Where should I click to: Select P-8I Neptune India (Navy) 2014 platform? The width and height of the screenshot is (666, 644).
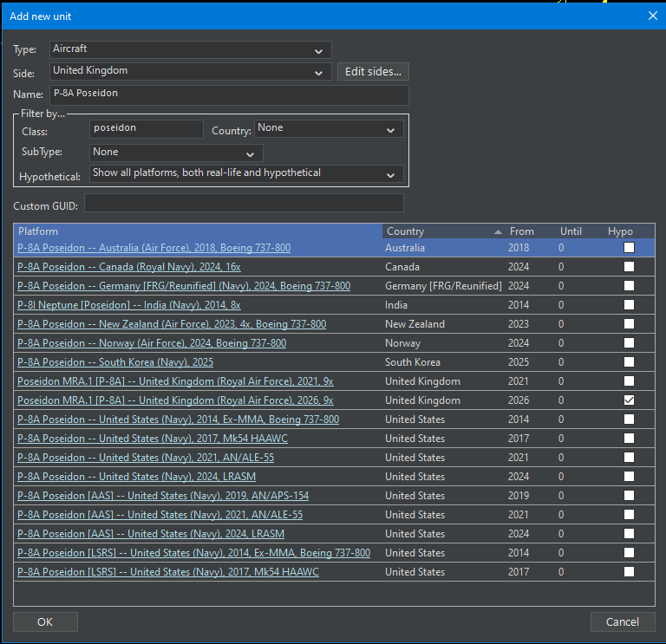(128, 305)
